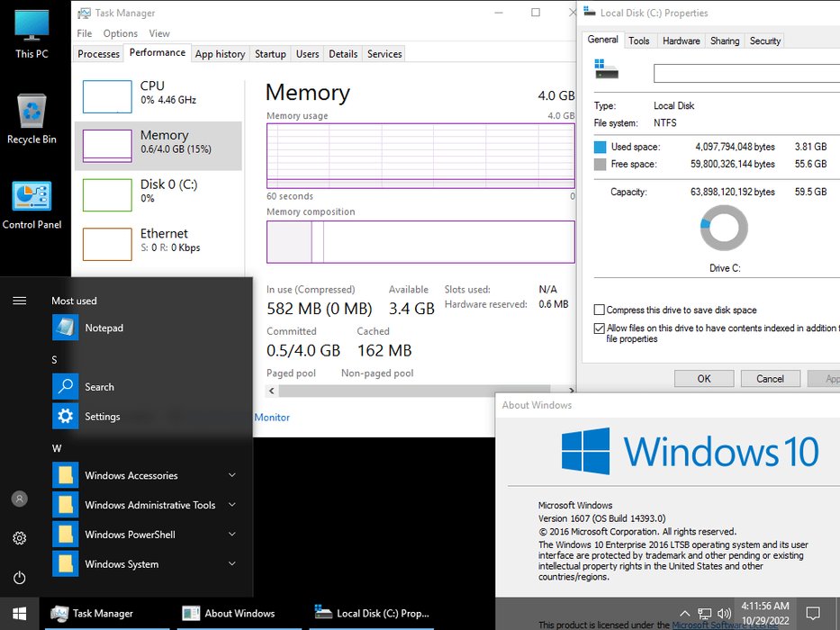The height and width of the screenshot is (630, 840).
Task: Expand Windows PowerShell folder
Action: (x=130, y=535)
